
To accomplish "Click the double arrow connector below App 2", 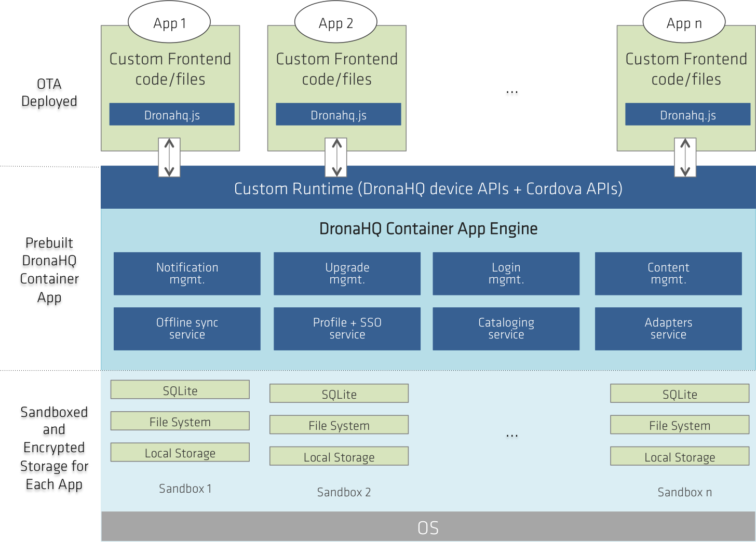I will point(336,157).
